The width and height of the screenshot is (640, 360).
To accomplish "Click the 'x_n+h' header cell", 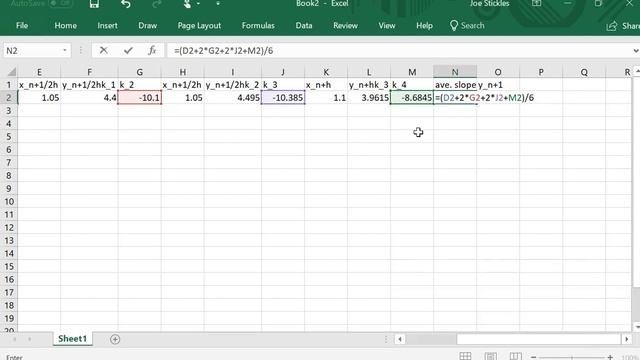I will [x=326, y=84].
